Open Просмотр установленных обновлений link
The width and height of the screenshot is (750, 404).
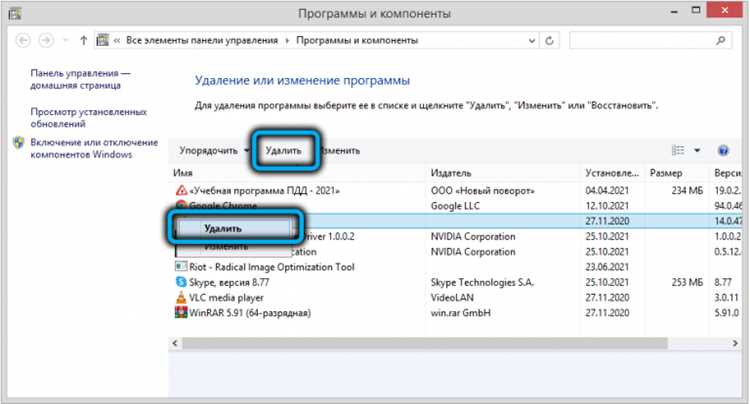(x=88, y=118)
